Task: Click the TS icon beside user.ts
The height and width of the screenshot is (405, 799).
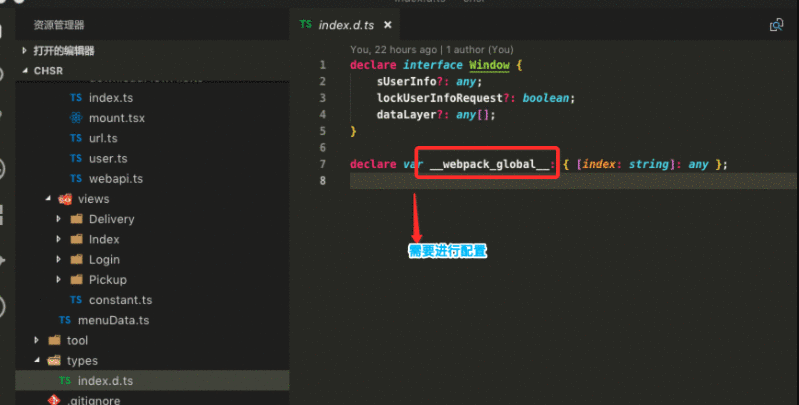Action: tap(76, 158)
